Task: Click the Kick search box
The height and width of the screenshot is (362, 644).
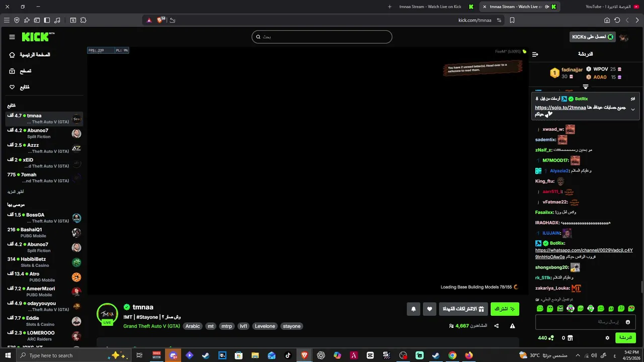Action: [x=322, y=37]
